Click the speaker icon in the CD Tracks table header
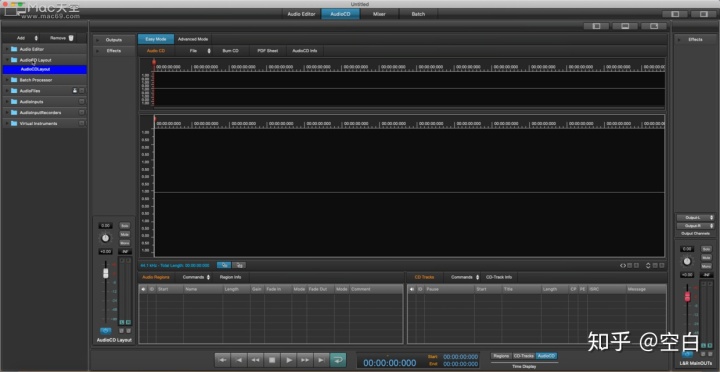Screen dimensions: 720x372 (x=411, y=289)
